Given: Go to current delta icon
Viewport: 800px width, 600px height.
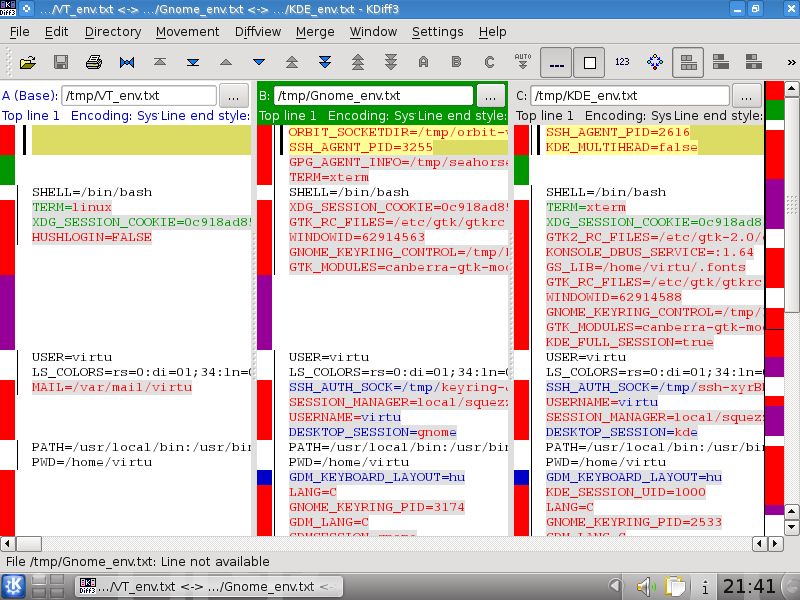Looking at the screenshot, I should point(127,62).
